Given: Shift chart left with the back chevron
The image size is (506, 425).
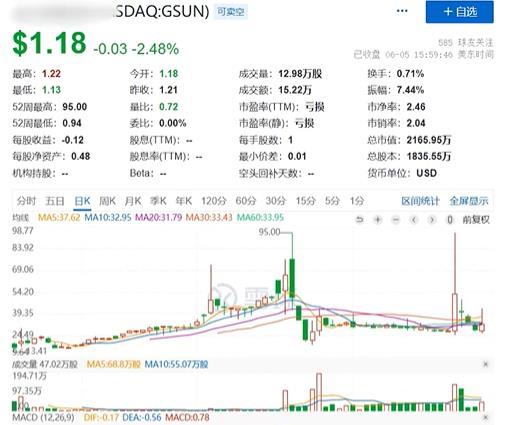Looking at the screenshot, I should pos(414,220).
